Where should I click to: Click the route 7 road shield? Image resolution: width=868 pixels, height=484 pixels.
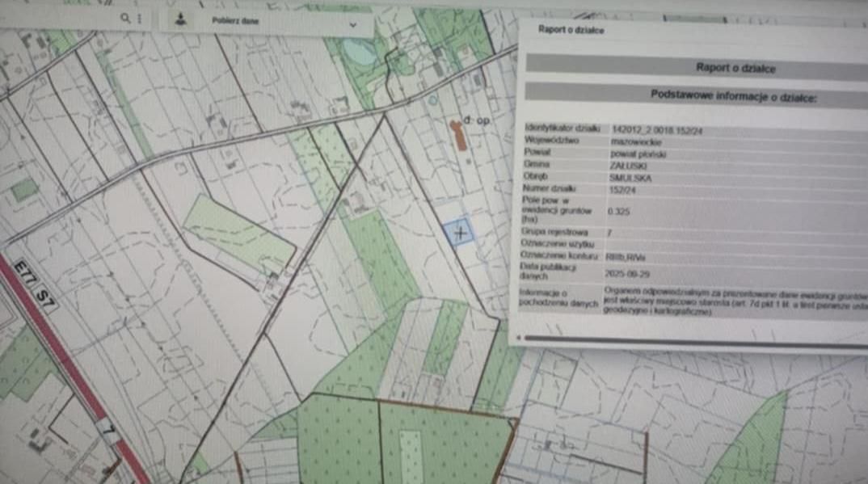coord(109,430)
